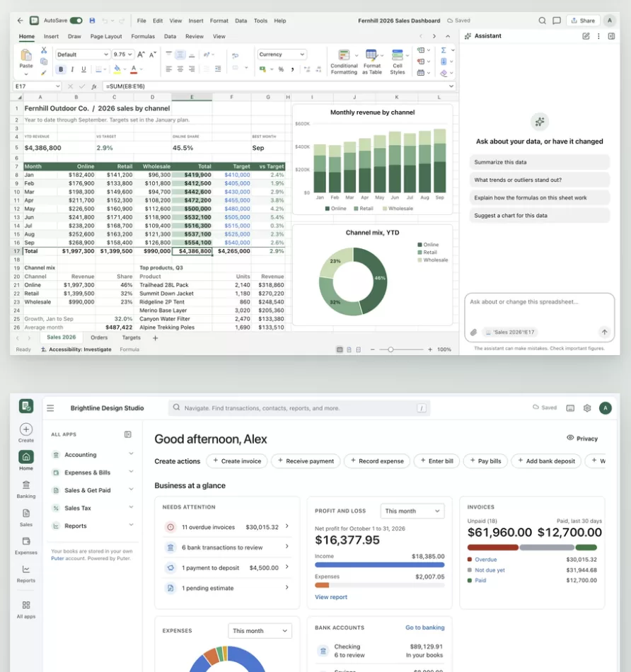
Task: Toggle Underline formatting in the ribbon
Action: (x=83, y=69)
